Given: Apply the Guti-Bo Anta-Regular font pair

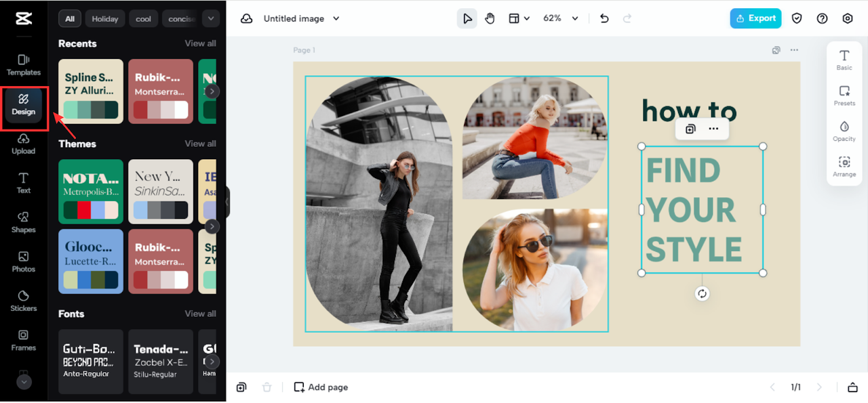Looking at the screenshot, I should click(91, 362).
